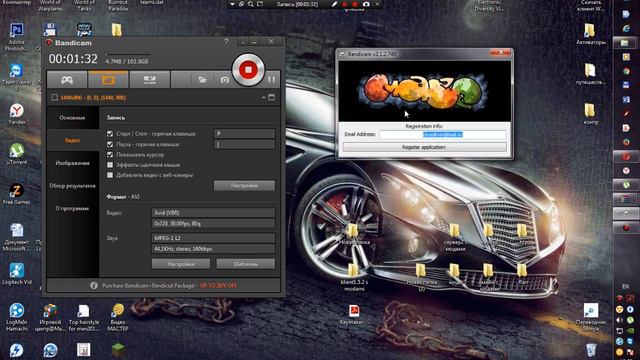Click the target area icon beside 1440x900
This screenshot has height=360, width=640.
54,98
